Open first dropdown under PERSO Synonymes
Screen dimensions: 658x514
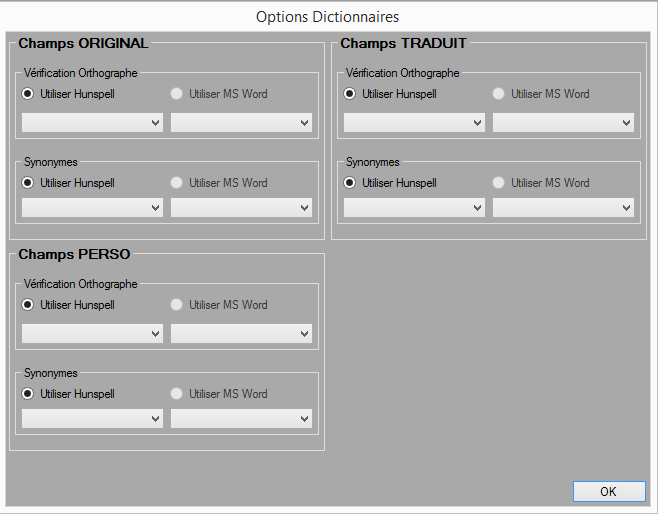[x=92, y=419]
